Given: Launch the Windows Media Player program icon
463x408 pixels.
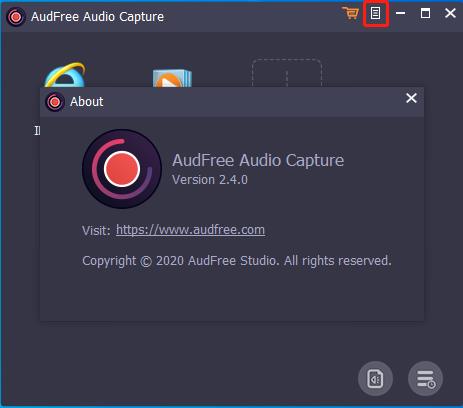Looking at the screenshot, I should 172,78.
